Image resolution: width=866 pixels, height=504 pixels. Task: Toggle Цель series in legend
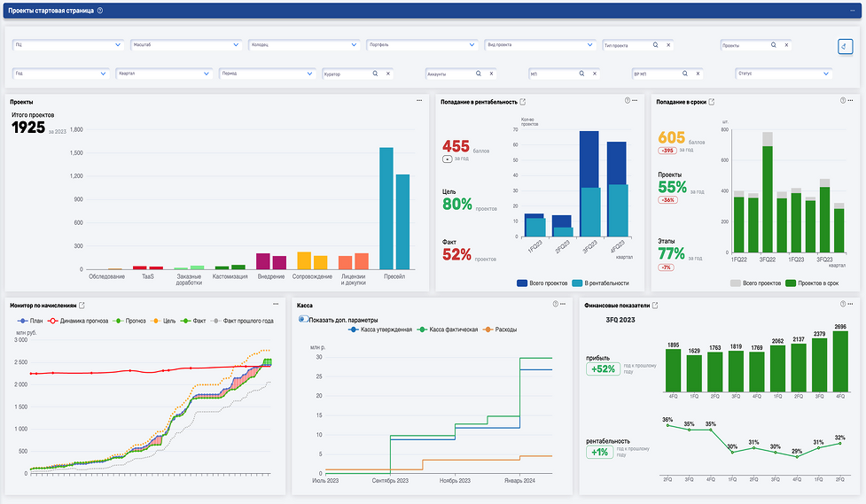[163, 321]
